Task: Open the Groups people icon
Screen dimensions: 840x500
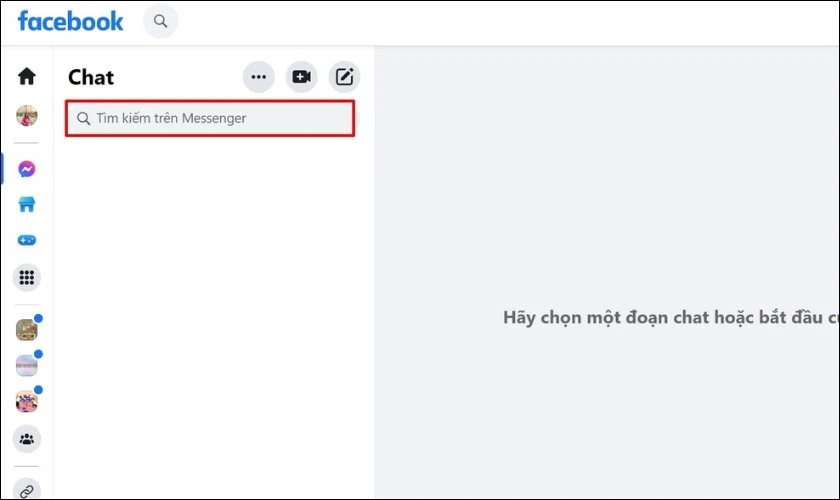Action: [27, 439]
